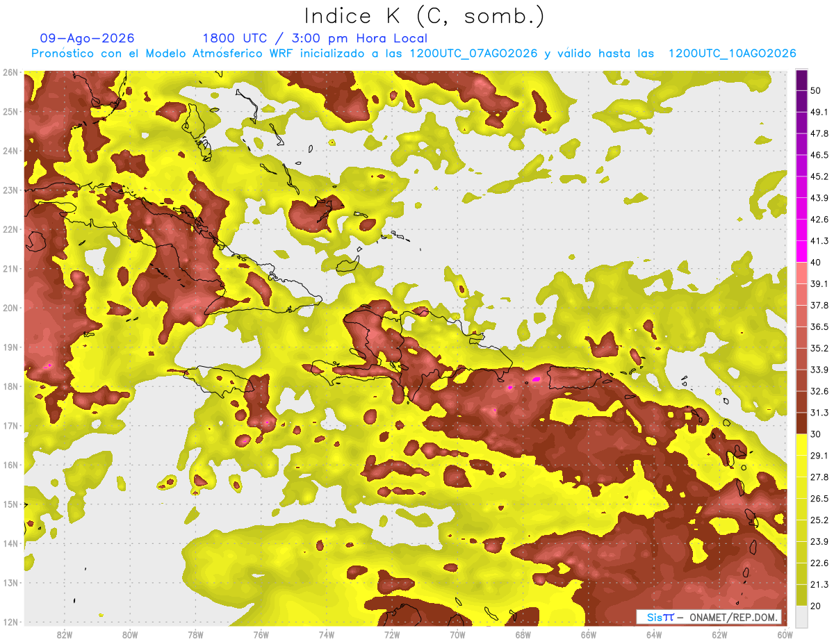Click the '25.2' value on the color scale
The image size is (834, 644).
pos(819,520)
